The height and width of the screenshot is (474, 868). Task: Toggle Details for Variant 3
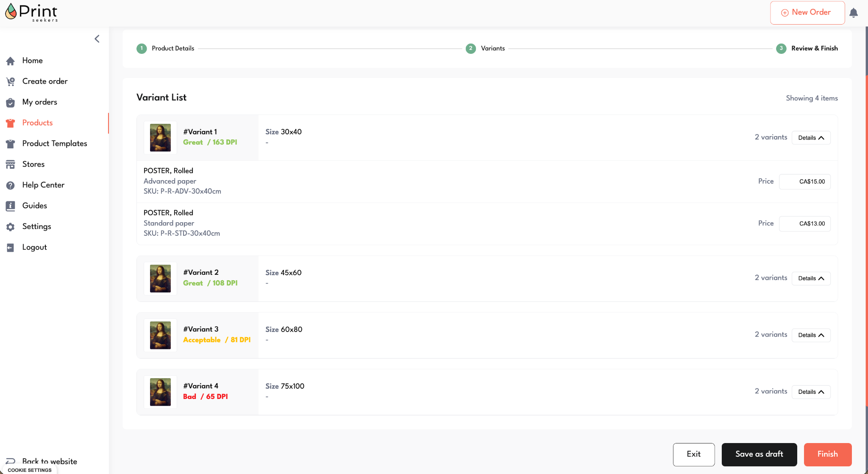[x=811, y=335]
